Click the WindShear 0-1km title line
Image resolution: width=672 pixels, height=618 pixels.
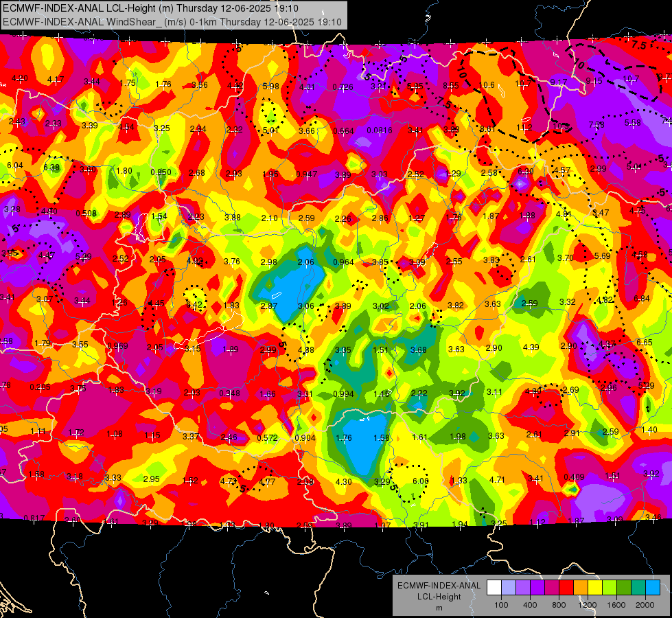(172, 22)
